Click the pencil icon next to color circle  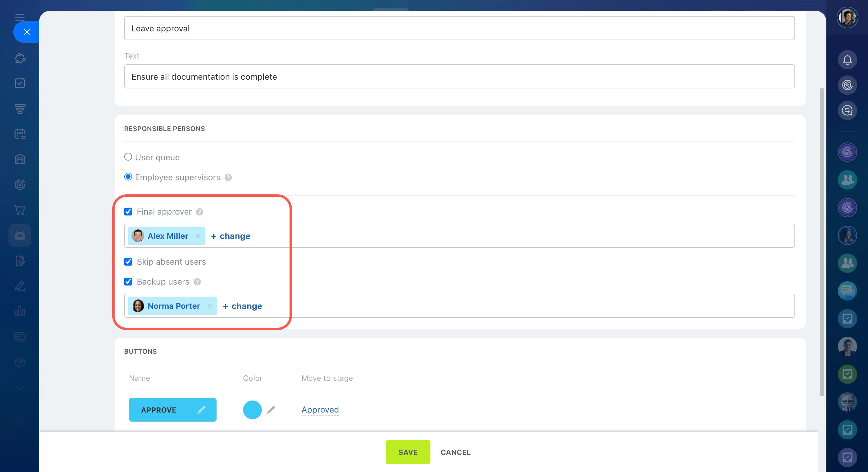[271, 410]
